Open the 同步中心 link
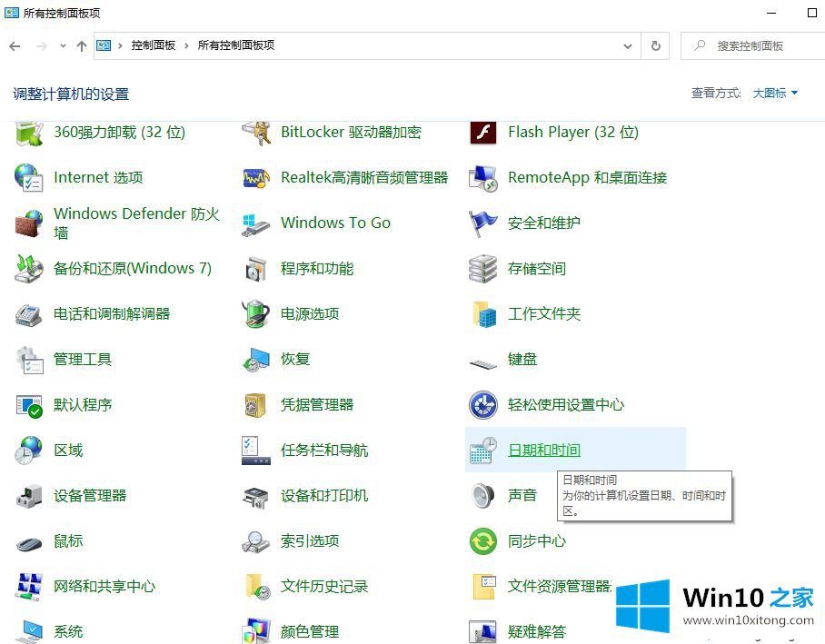 (x=537, y=541)
